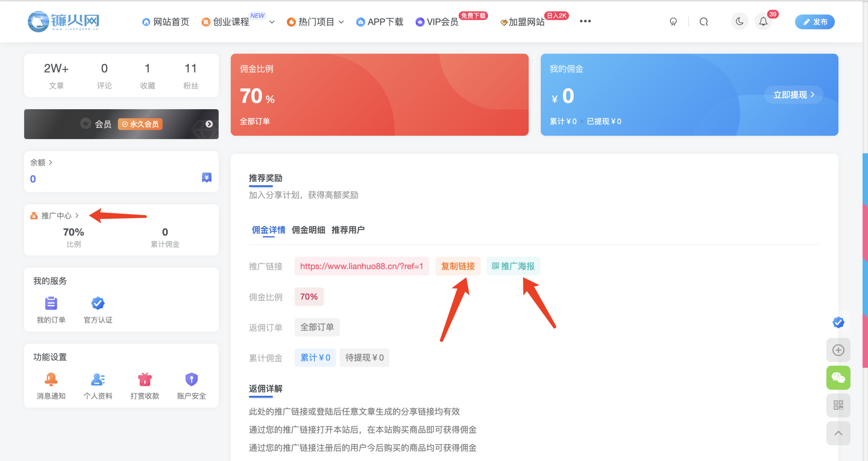Check notifications via the bell icon

click(763, 21)
